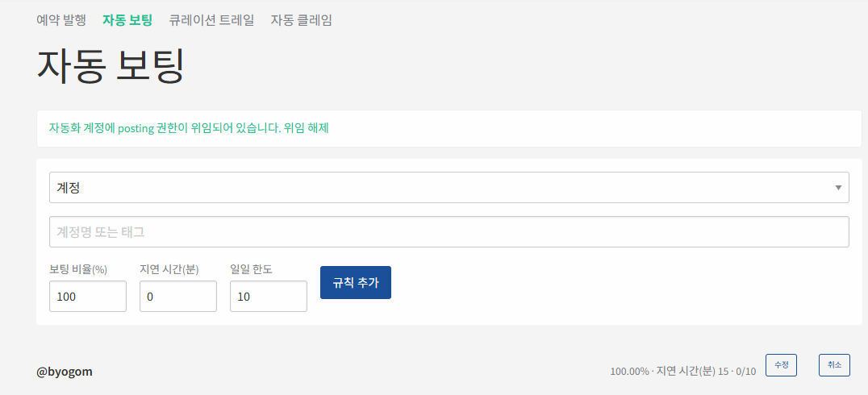Click the 지연 시간 input showing 0
Screen dimensions: 868x395
click(177, 297)
